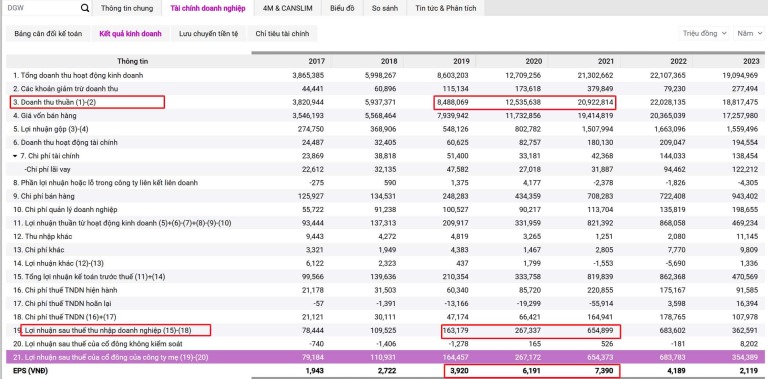Show Bảng cân đối kế toán report
The height and width of the screenshot is (379, 768).
(48, 34)
